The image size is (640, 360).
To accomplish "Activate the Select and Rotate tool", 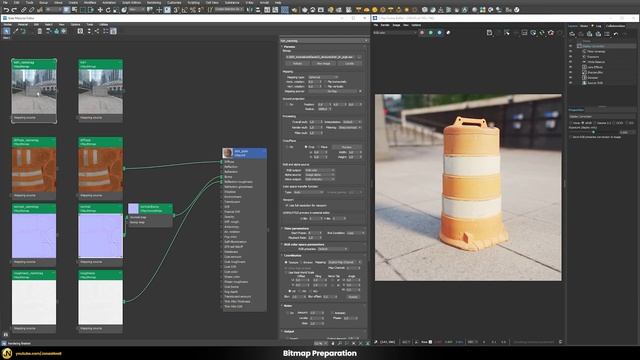I will (108, 10).
